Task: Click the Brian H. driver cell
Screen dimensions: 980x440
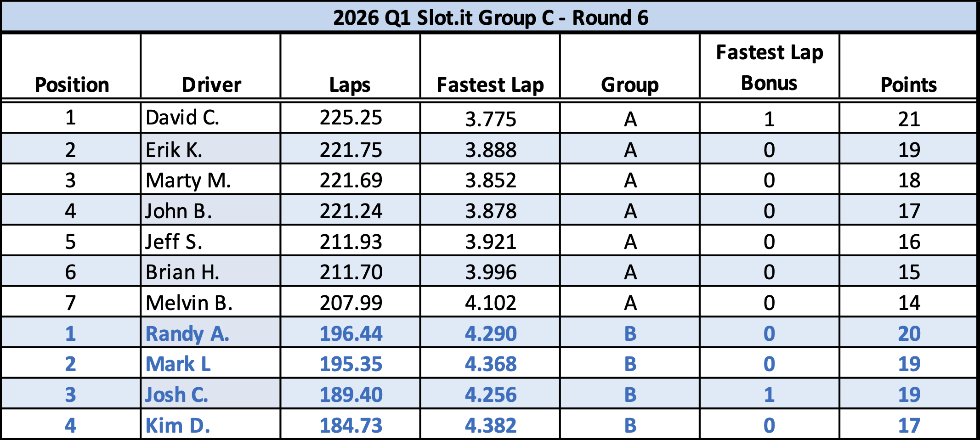Action: 182,272
